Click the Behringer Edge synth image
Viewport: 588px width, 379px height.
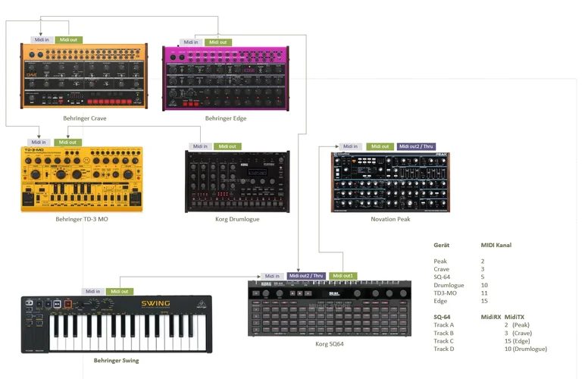pyautogui.click(x=226, y=78)
